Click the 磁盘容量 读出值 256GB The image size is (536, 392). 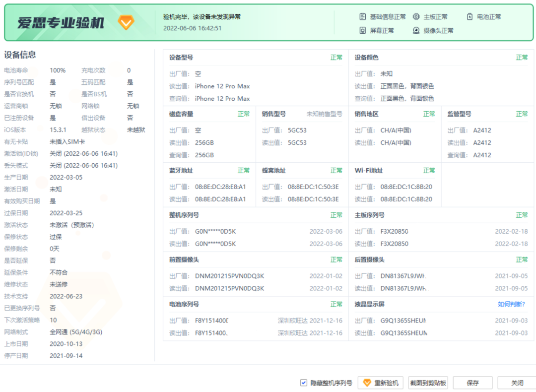[204, 142]
